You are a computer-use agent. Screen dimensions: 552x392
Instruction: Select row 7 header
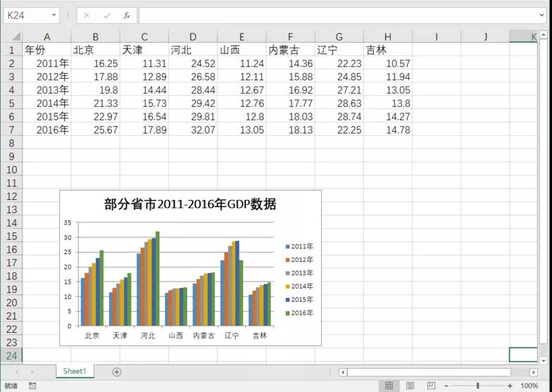(x=11, y=129)
